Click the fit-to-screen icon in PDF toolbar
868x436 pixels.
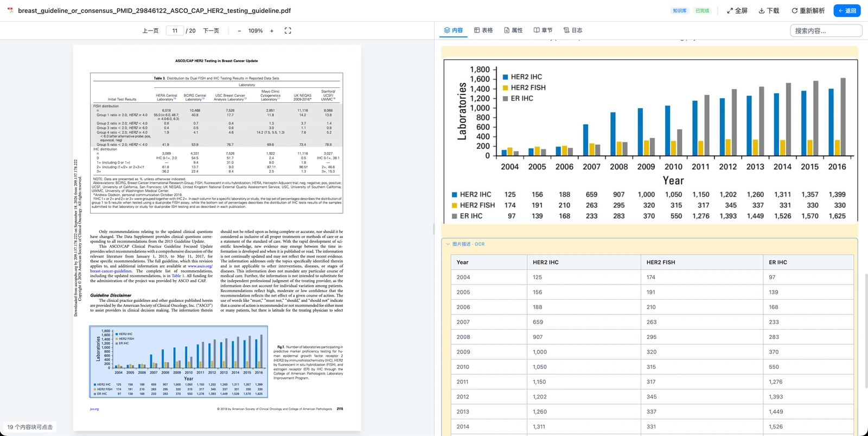(x=288, y=31)
